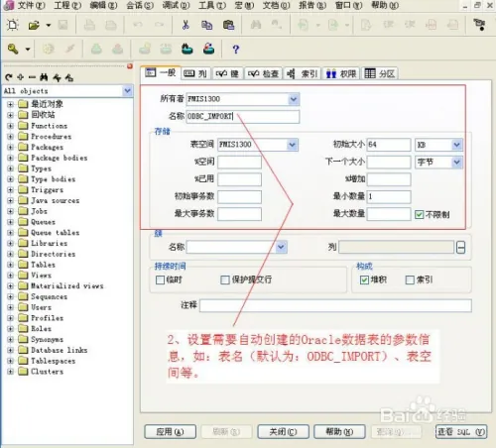
Task: Click the 应用 Apply button
Action: (170, 432)
